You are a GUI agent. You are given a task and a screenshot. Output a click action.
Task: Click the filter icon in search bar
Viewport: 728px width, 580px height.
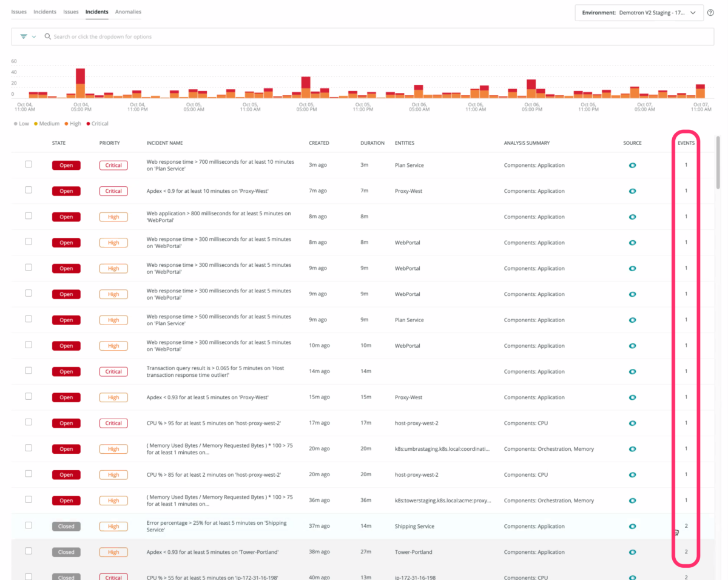tap(24, 36)
